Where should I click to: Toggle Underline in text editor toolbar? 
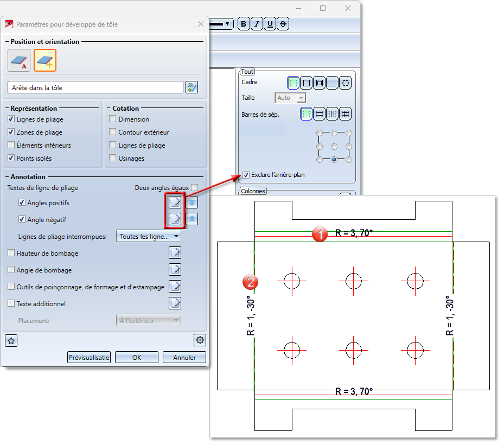point(270,24)
